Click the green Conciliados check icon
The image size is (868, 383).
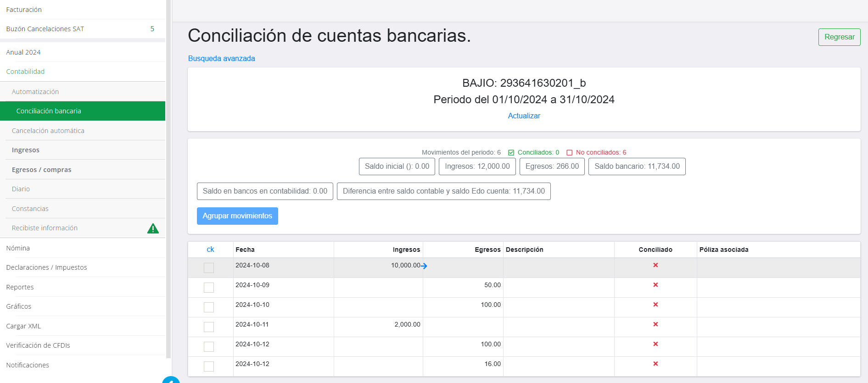pyautogui.click(x=511, y=153)
